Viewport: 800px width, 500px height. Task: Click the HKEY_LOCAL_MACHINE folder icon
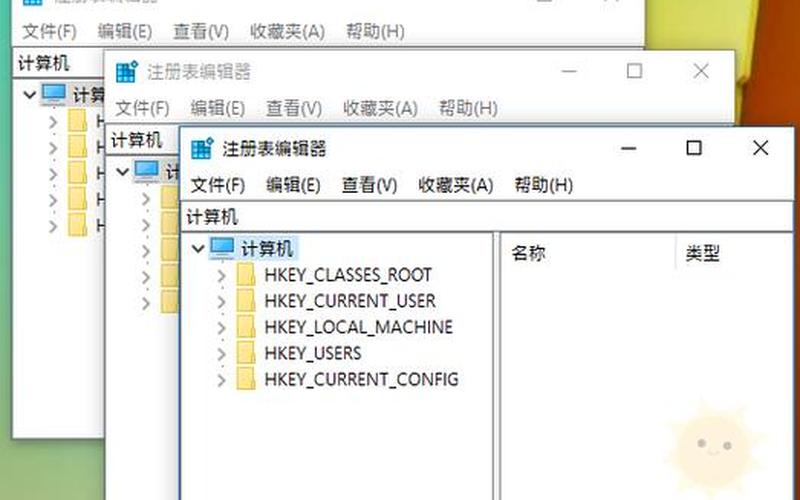point(246,327)
